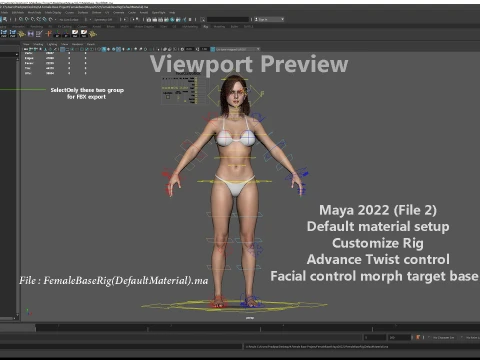
Task: Click the purple H shelf icon
Action: (31, 34)
